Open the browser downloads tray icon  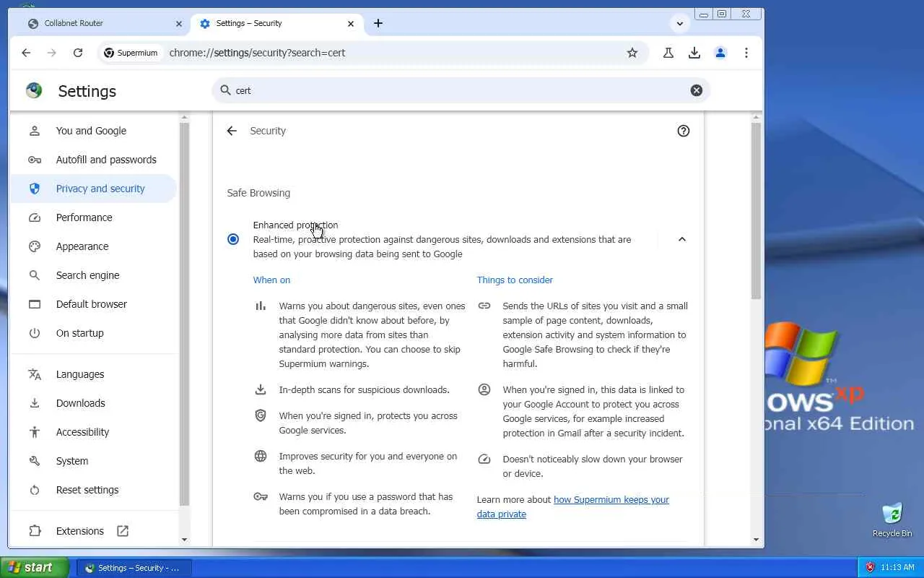click(694, 53)
